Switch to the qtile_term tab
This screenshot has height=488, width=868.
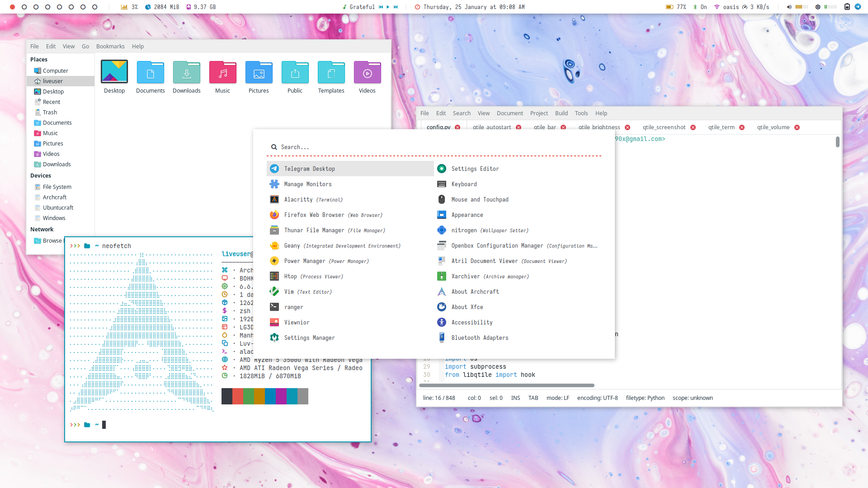(721, 127)
